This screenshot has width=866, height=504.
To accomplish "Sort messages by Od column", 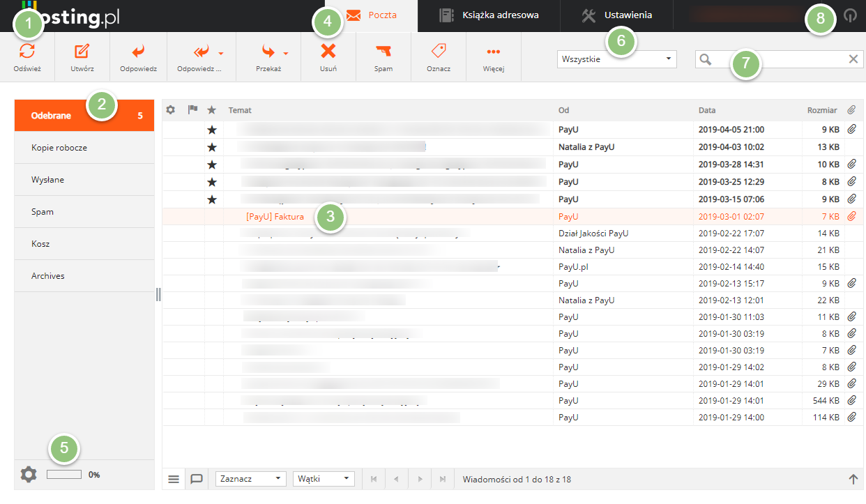I will (563, 110).
